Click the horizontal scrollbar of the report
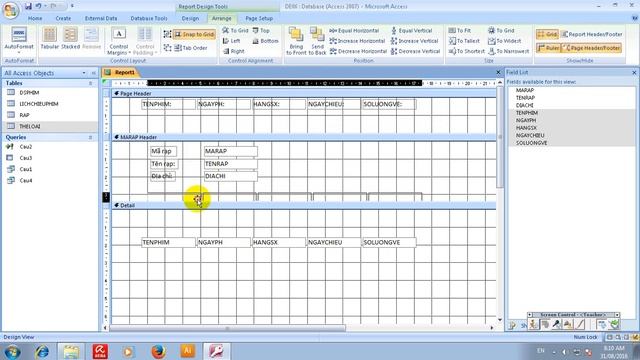This screenshot has width=640, height=360. point(227,328)
